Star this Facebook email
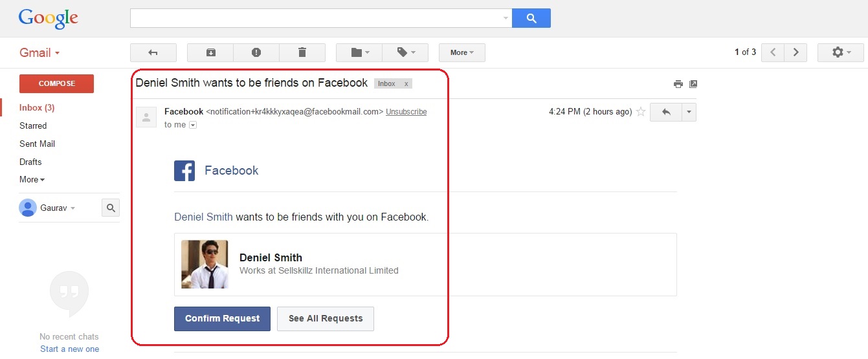The height and width of the screenshot is (359, 868). coord(641,112)
